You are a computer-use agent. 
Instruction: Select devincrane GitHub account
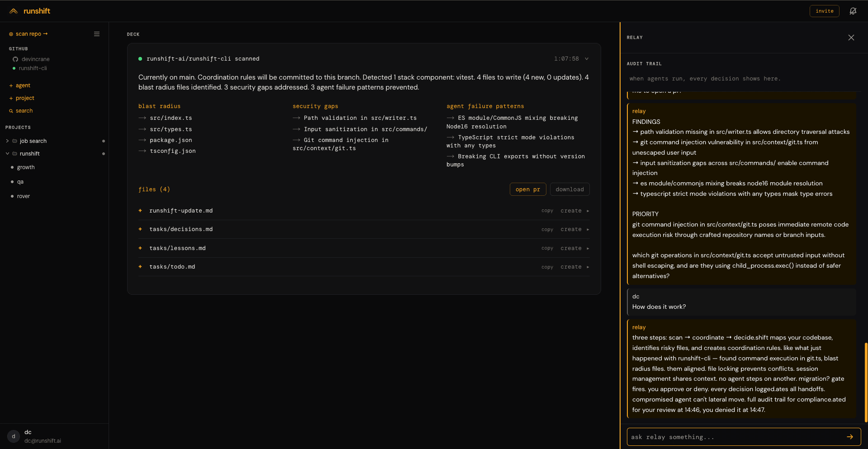click(x=35, y=59)
